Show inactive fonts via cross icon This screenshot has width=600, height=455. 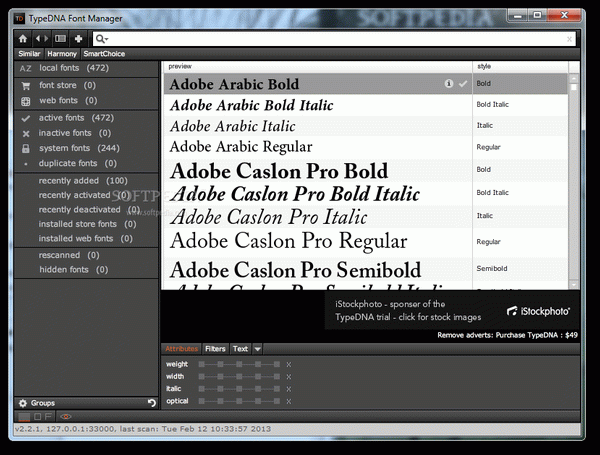pos(26,134)
